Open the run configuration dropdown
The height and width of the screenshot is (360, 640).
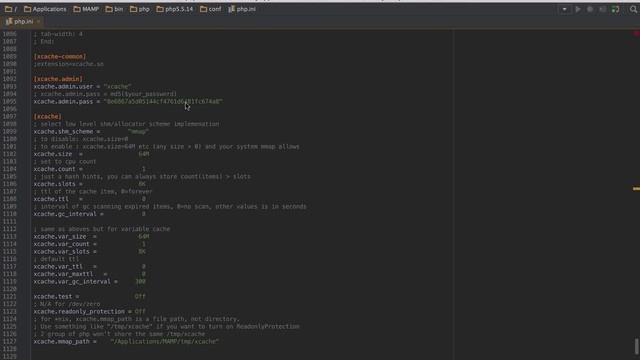564,9
